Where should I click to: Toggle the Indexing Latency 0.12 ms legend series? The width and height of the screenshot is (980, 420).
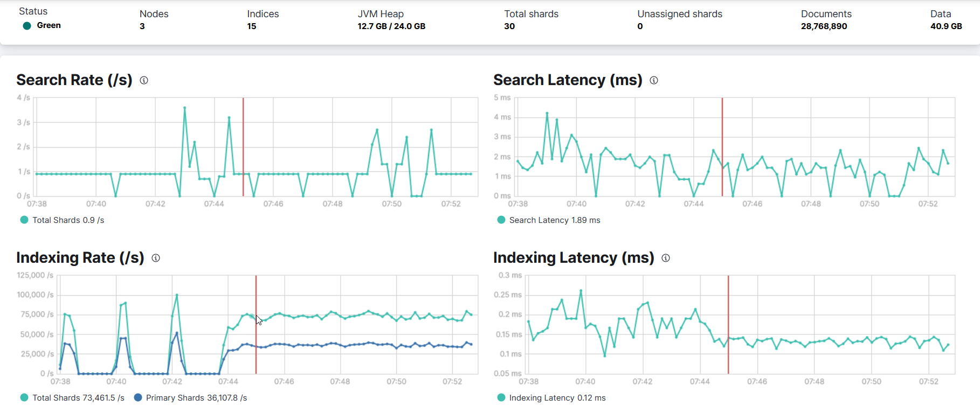551,397
